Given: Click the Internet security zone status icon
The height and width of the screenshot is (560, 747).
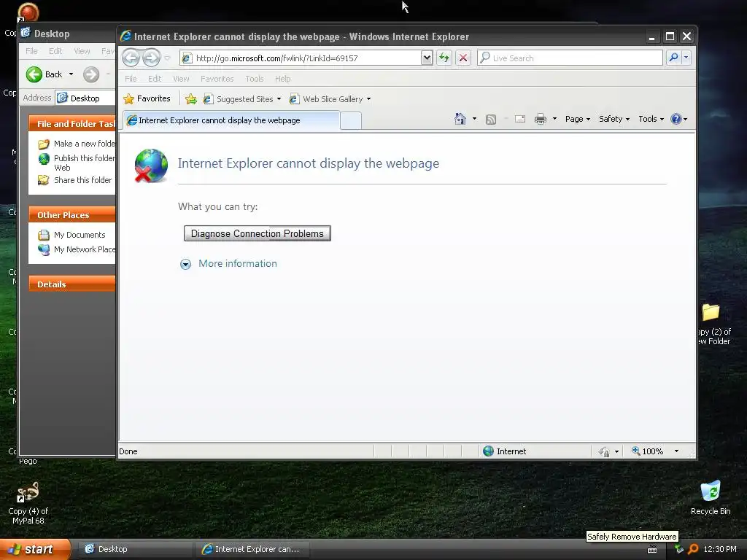Looking at the screenshot, I should point(488,451).
